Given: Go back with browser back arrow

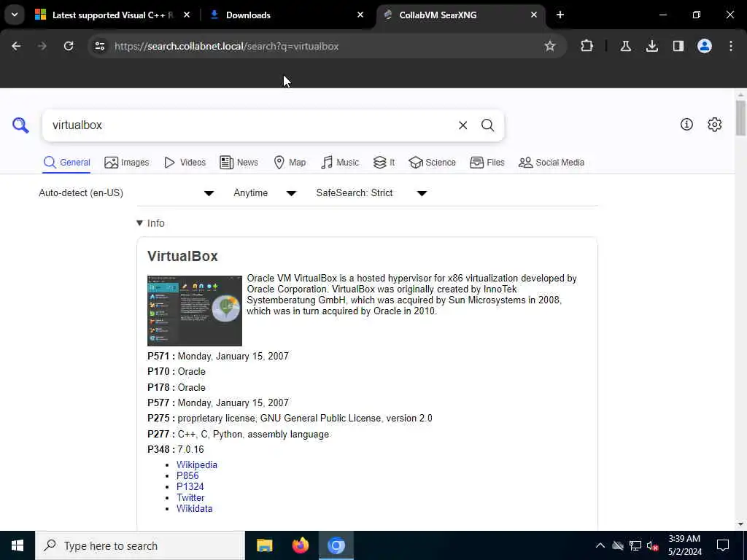Looking at the screenshot, I should point(16,46).
